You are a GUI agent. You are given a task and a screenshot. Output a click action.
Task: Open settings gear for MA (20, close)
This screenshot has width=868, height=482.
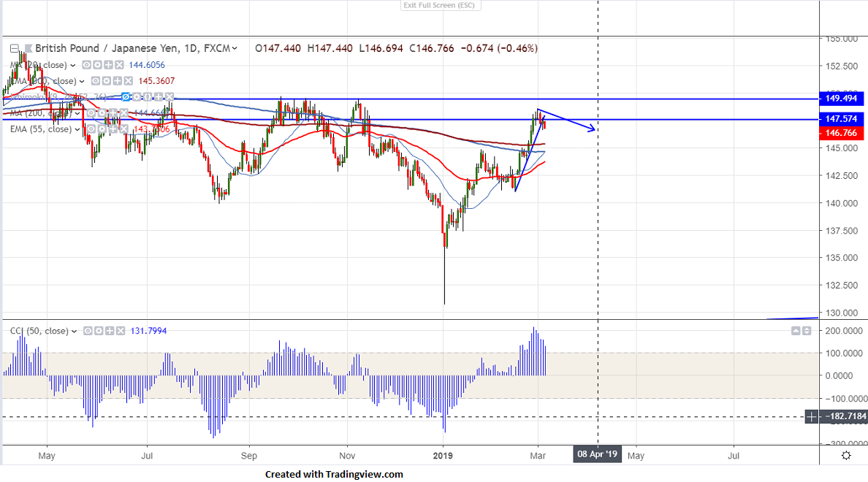[97, 65]
